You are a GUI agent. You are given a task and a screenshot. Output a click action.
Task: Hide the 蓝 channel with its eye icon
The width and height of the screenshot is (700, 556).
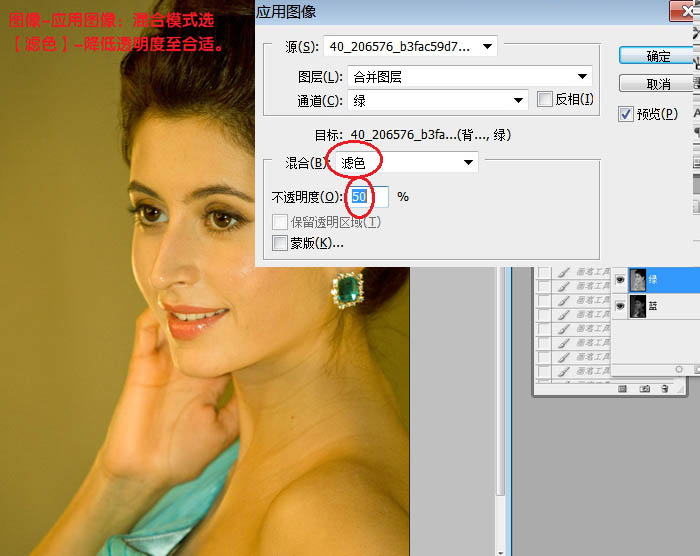click(620, 306)
